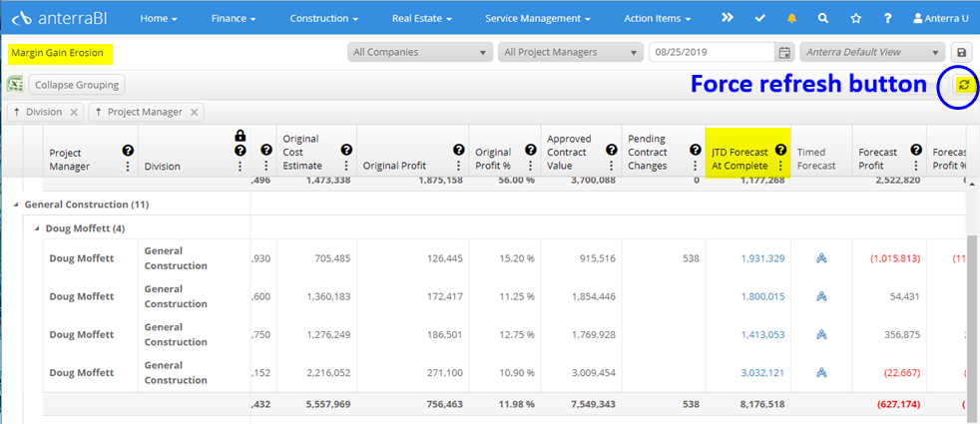Open the 1,931,329 JTD forecast link
This screenshot has height=424, width=980.
762,258
